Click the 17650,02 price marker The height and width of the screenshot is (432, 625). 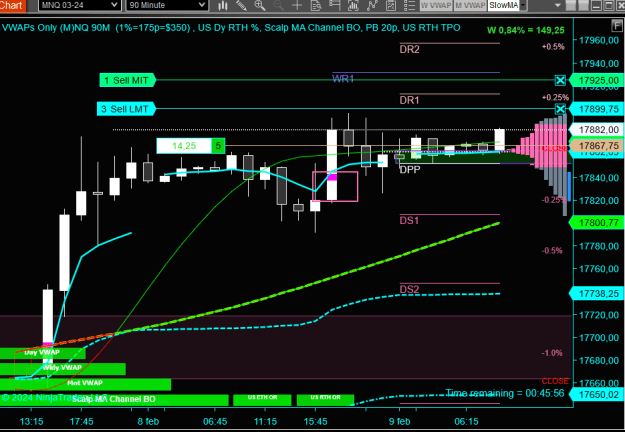pyautogui.click(x=597, y=395)
